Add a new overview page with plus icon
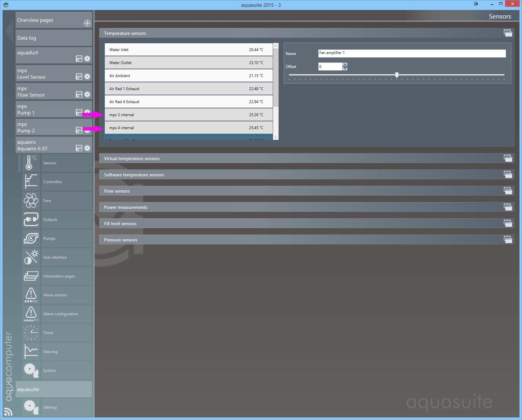 pyautogui.click(x=87, y=23)
